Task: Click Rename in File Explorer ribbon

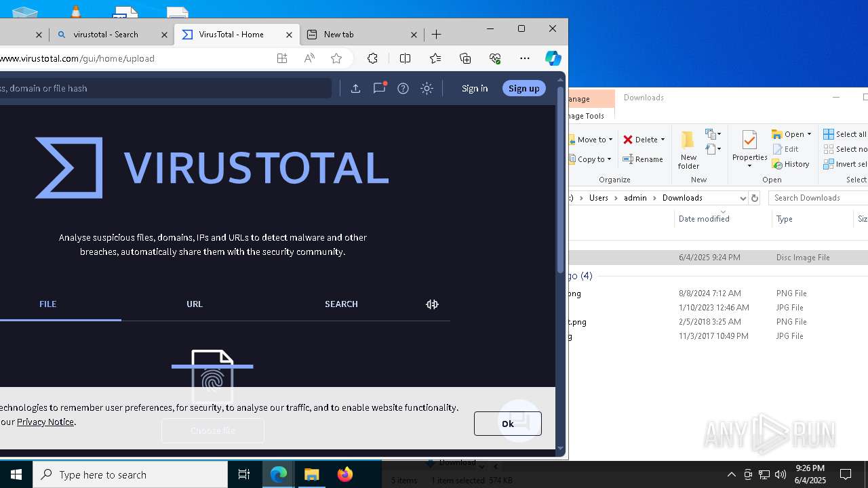Action: (644, 159)
